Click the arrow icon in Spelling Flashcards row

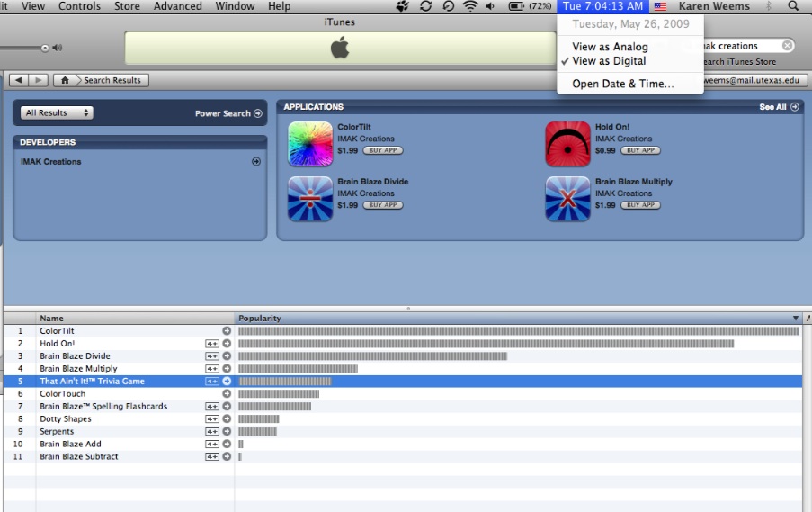pyautogui.click(x=227, y=407)
